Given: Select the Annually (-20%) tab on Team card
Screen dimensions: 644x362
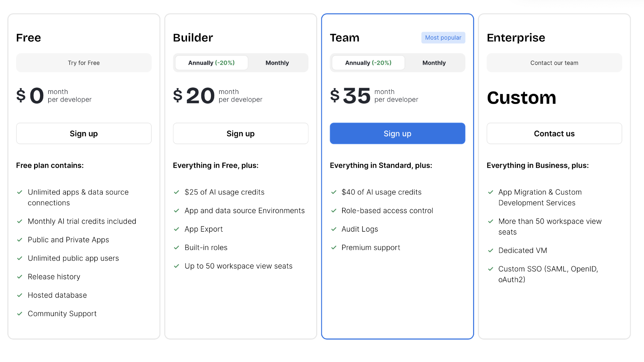Looking at the screenshot, I should [x=368, y=62].
